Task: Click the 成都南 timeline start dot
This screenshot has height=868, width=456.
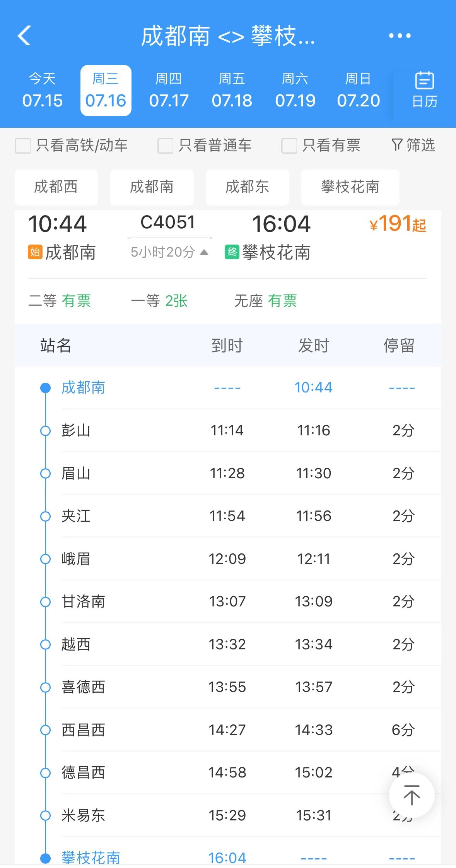Action: [x=46, y=388]
